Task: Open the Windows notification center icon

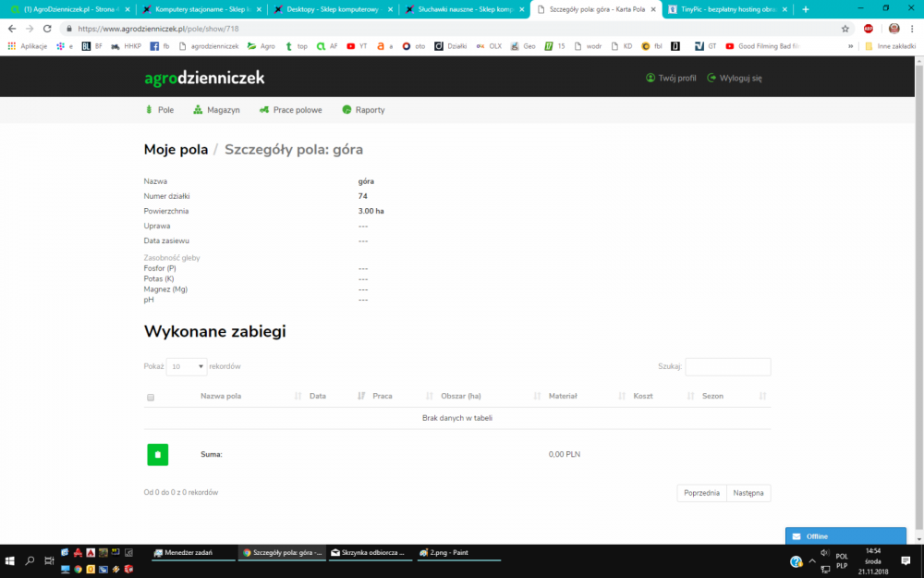Action: coord(906,561)
